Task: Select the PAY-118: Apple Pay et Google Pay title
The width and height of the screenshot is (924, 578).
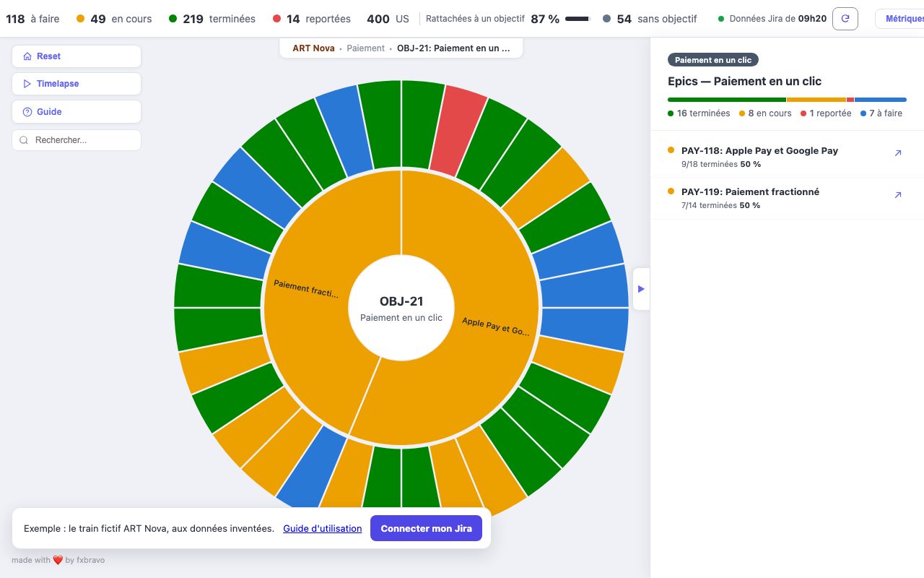Action: [x=759, y=150]
